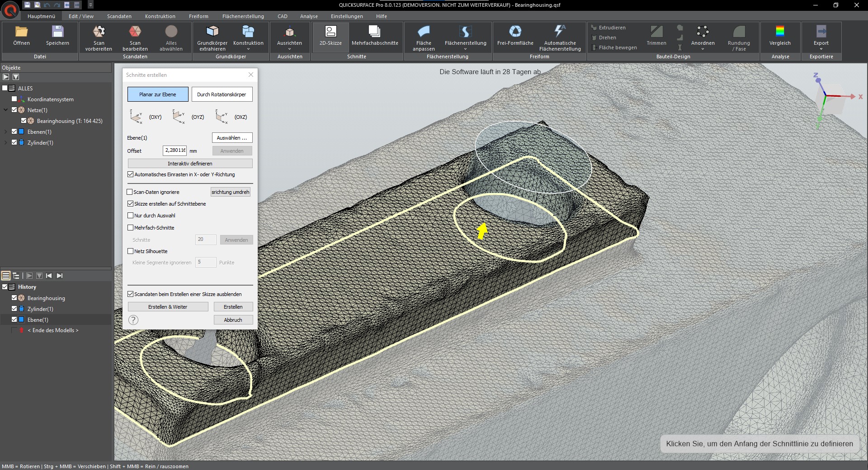Select the Rundung / Fase tool

739,38
